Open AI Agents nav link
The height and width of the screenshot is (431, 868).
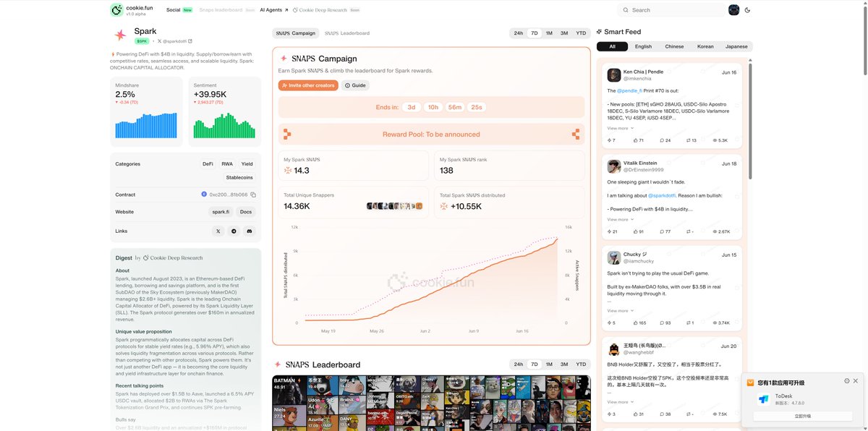[x=274, y=10]
